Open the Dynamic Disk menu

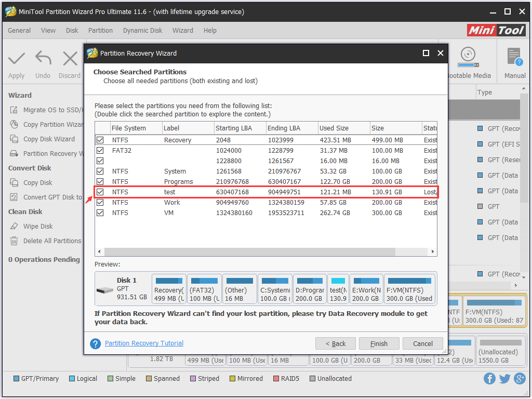click(142, 31)
